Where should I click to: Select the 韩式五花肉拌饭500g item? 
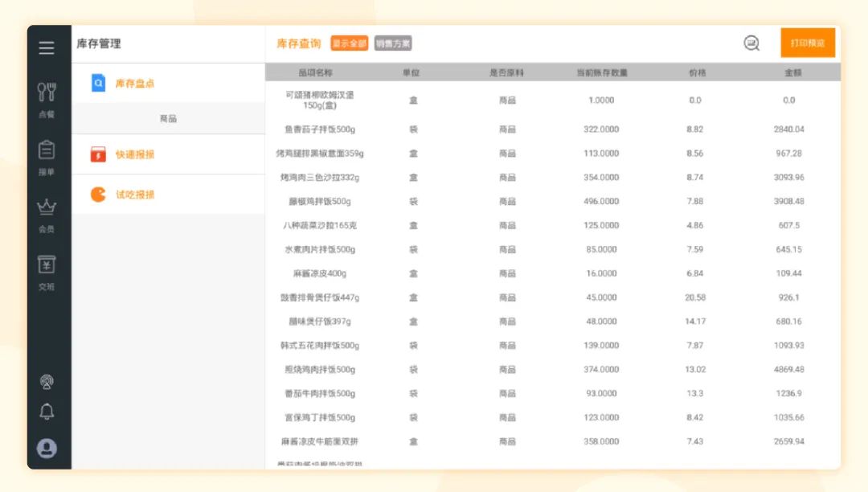pyautogui.click(x=320, y=346)
